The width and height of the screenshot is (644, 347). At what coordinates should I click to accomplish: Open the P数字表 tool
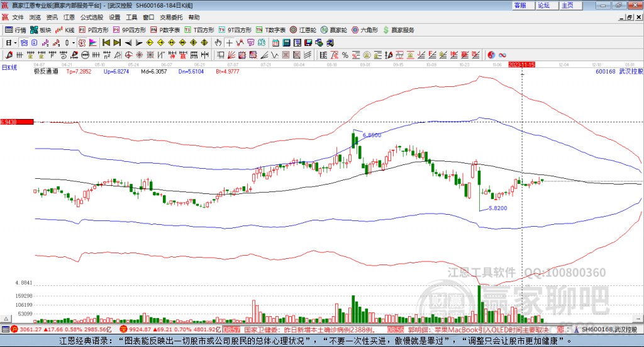165,30
